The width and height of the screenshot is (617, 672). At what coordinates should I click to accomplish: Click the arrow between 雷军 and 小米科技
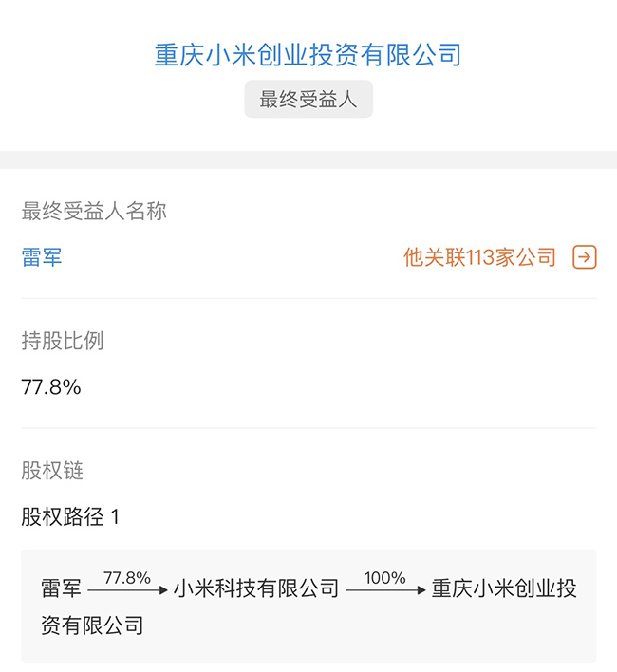point(126,591)
